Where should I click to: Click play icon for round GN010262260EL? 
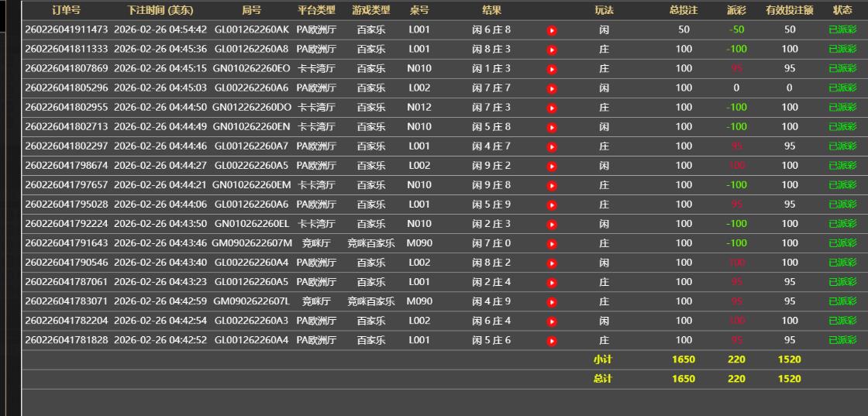552,224
